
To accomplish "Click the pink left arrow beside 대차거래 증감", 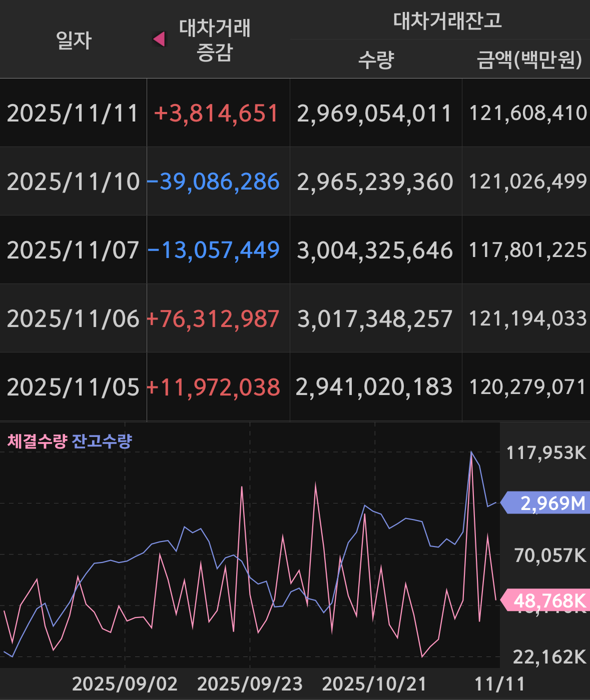I will 159,38.
